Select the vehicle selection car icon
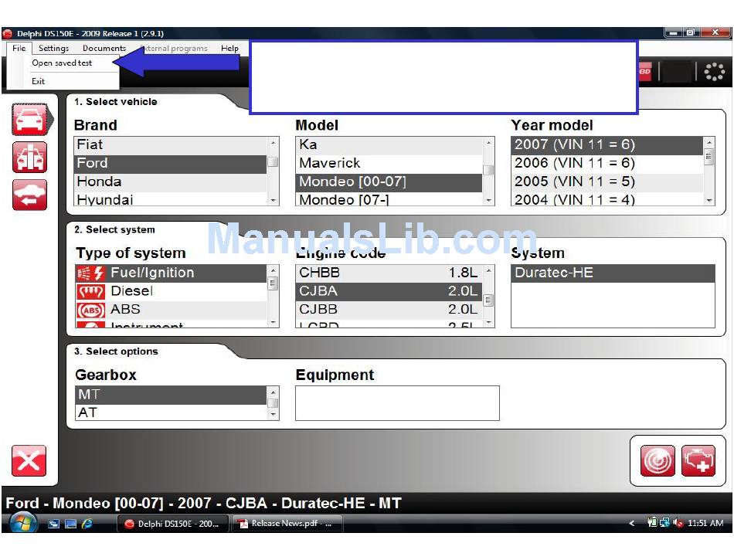 pyautogui.click(x=30, y=120)
